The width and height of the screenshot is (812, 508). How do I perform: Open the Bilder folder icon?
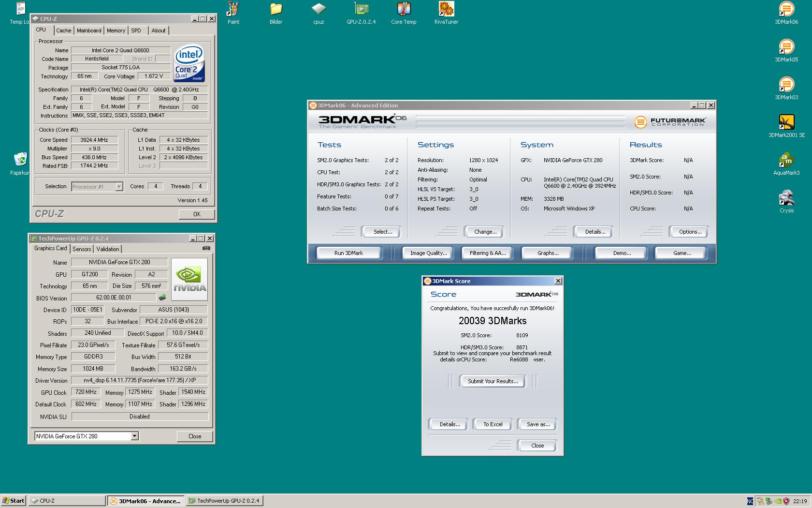(x=276, y=13)
